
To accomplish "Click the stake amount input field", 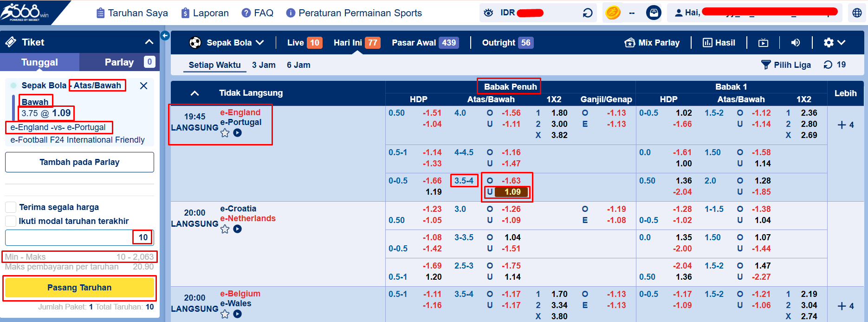I will point(79,237).
